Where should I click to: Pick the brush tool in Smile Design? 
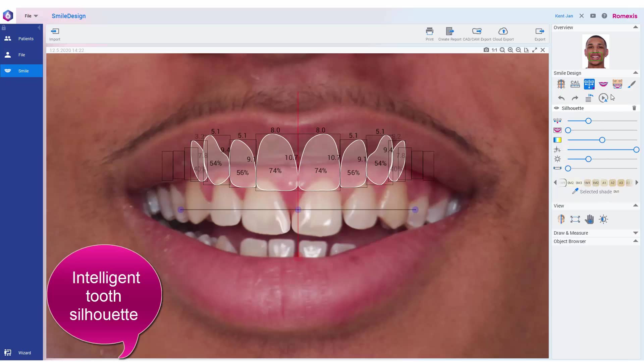tap(632, 84)
